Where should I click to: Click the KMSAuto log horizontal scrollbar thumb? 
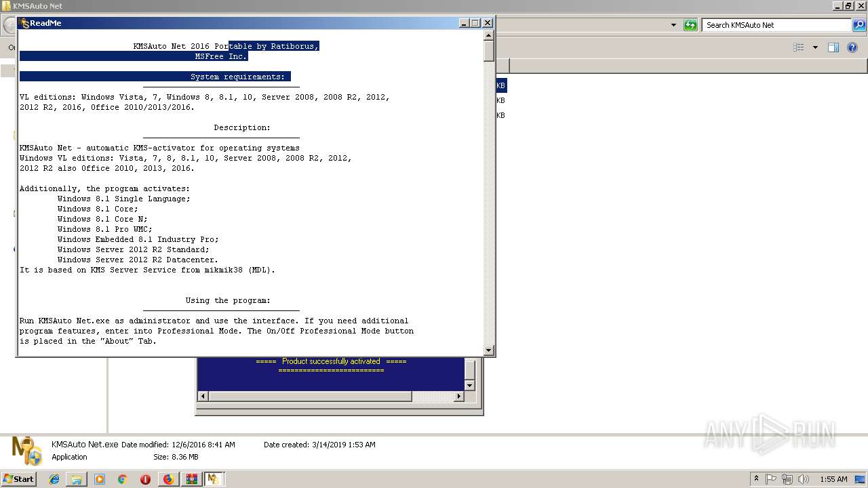[x=310, y=396]
